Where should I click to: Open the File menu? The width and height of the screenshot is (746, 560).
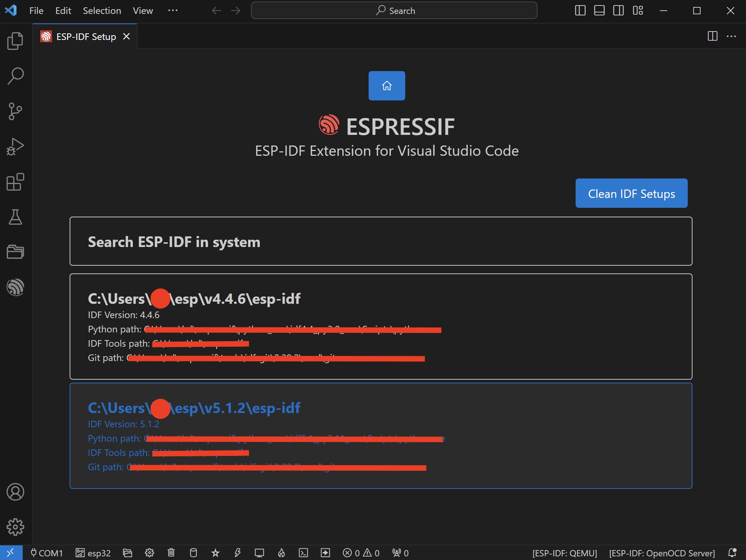point(36,11)
